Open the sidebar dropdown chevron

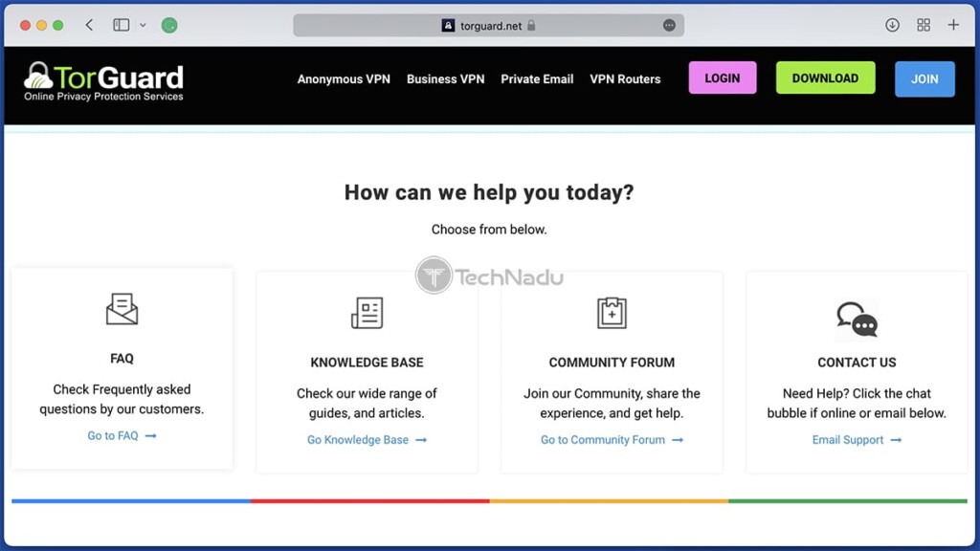143,26
